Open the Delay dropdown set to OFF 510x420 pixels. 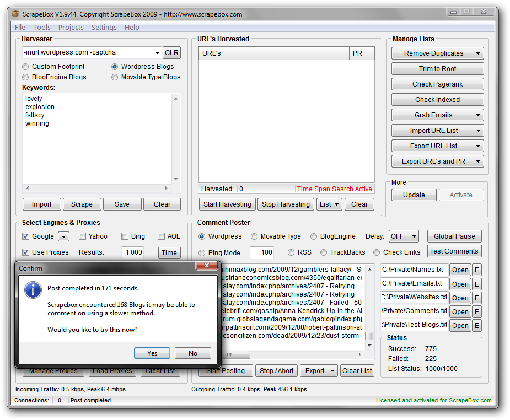[x=404, y=236]
